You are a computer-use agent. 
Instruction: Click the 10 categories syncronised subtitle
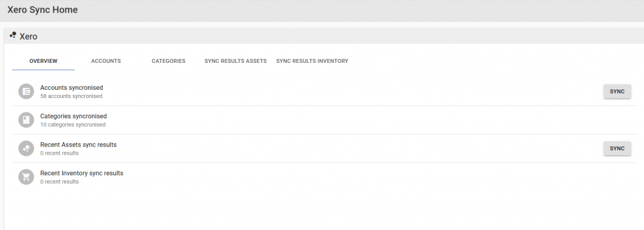point(73,124)
